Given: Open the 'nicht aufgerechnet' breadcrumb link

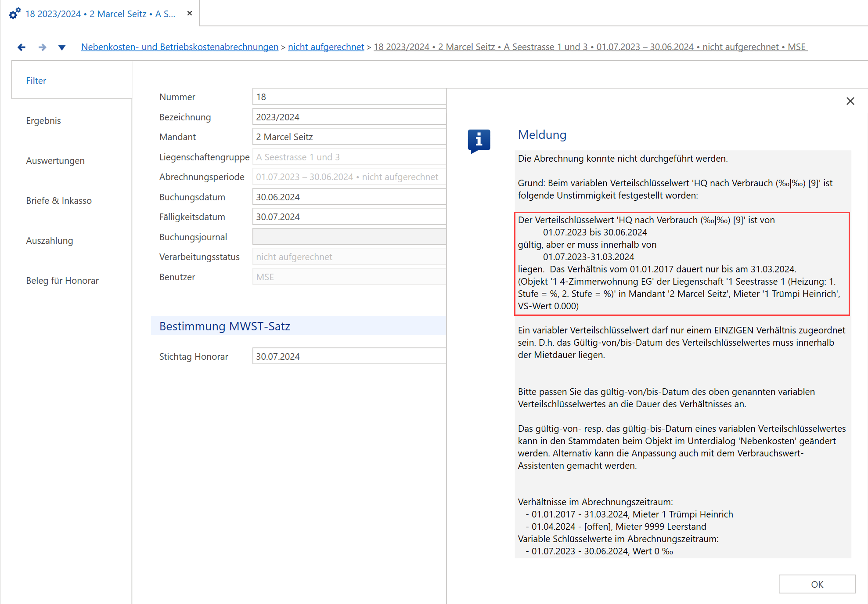Looking at the screenshot, I should tap(326, 47).
